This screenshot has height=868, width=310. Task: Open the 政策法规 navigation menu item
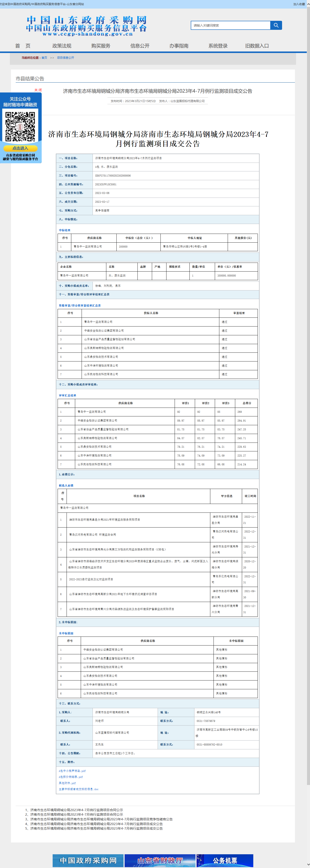(62, 46)
